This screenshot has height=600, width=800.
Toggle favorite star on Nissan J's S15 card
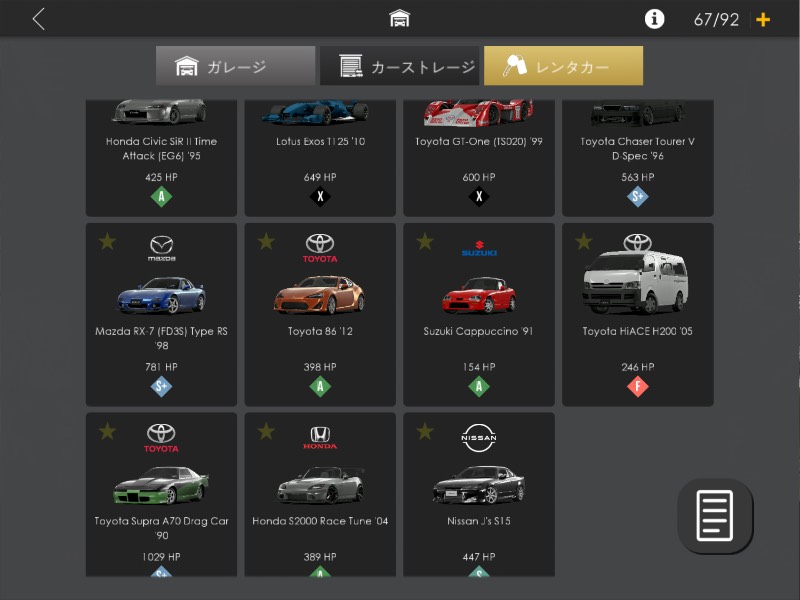coord(424,431)
